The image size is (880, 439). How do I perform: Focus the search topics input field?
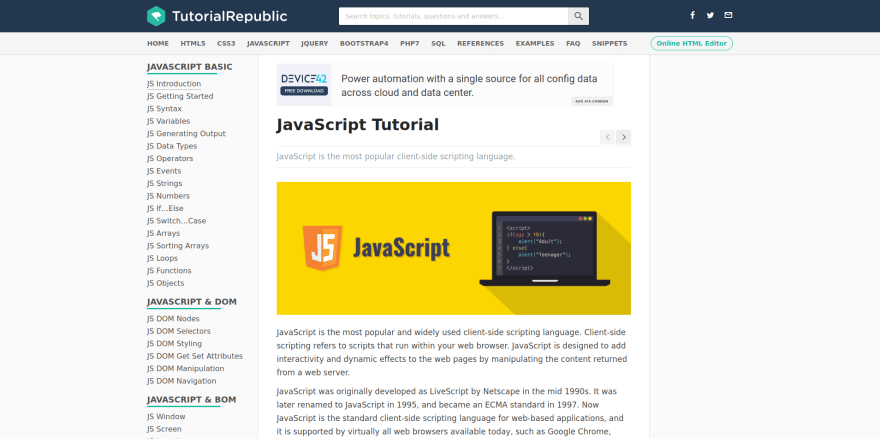(x=453, y=16)
